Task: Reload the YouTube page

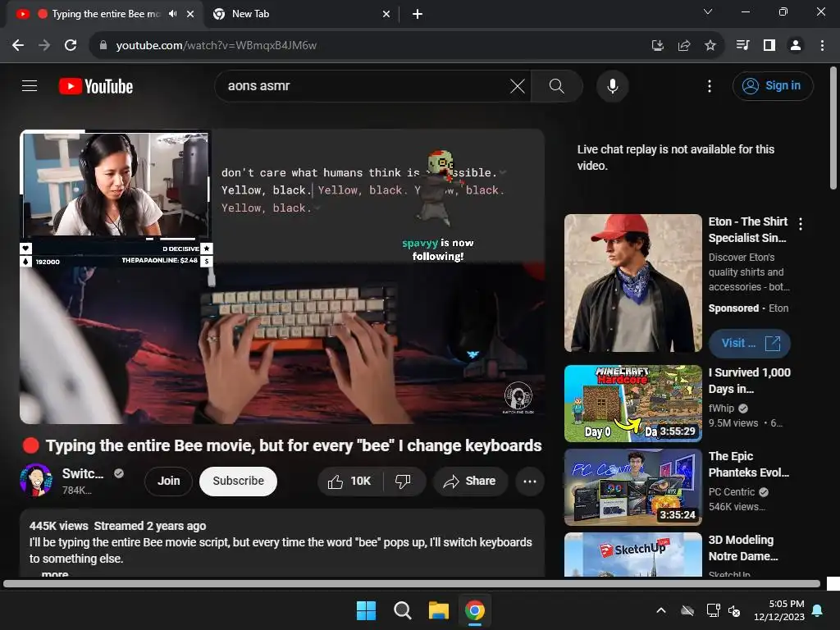Action: [x=71, y=46]
